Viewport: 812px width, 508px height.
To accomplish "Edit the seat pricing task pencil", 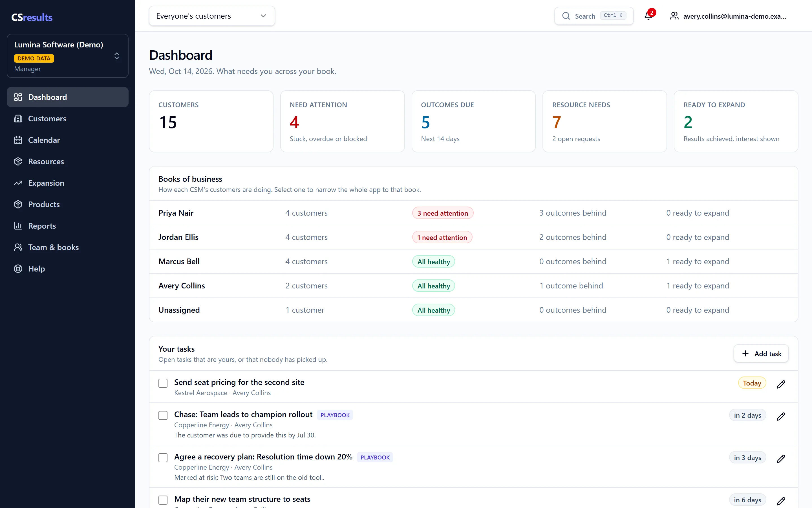I will (x=781, y=384).
